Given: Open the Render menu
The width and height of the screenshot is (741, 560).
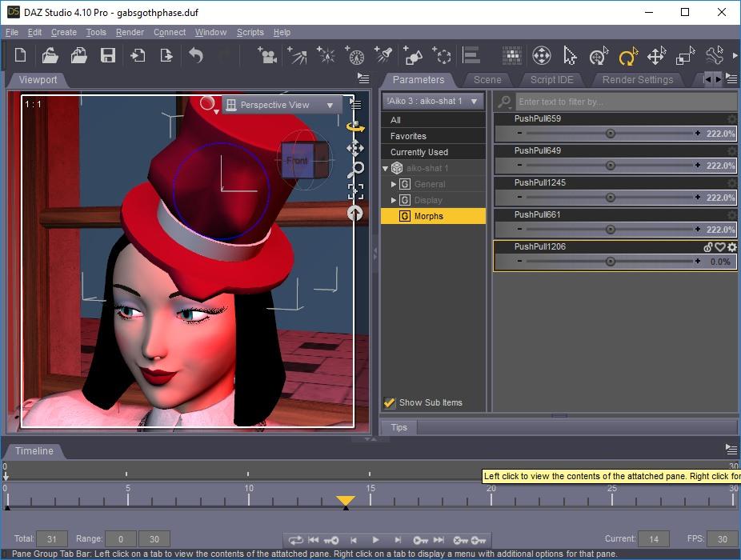Looking at the screenshot, I should point(130,33).
